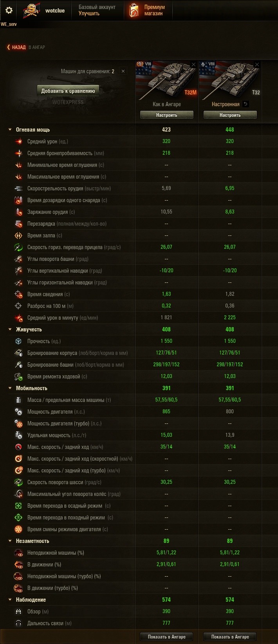The image size is (278, 644).
Task: Open the Премиум магазин tab
Action: (148, 11)
